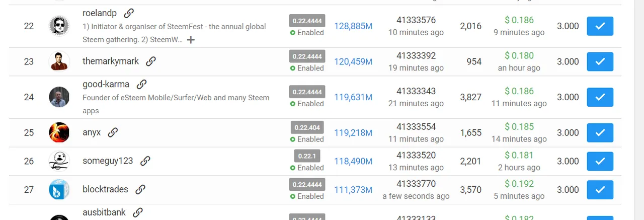Screen dimensions: 644x220
Task: Open the roelandp witness name
Action: 101,13
